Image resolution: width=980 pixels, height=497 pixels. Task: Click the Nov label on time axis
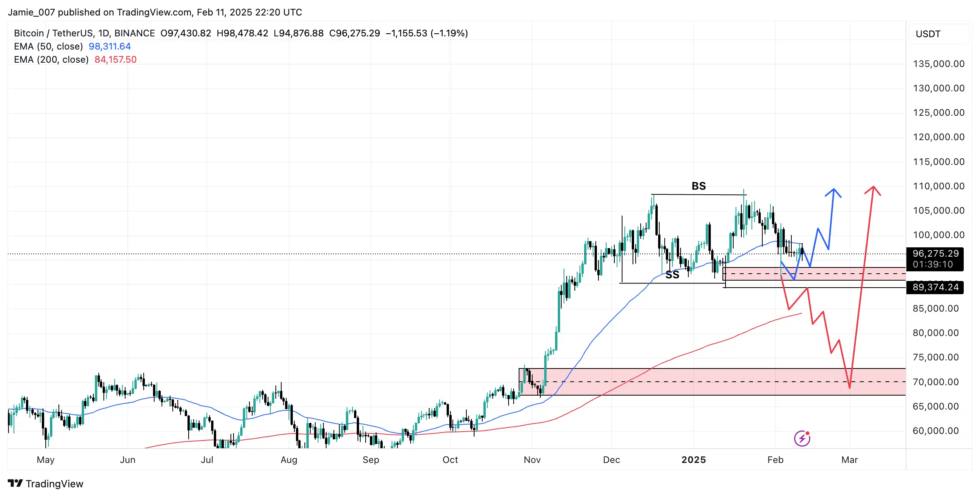(532, 460)
